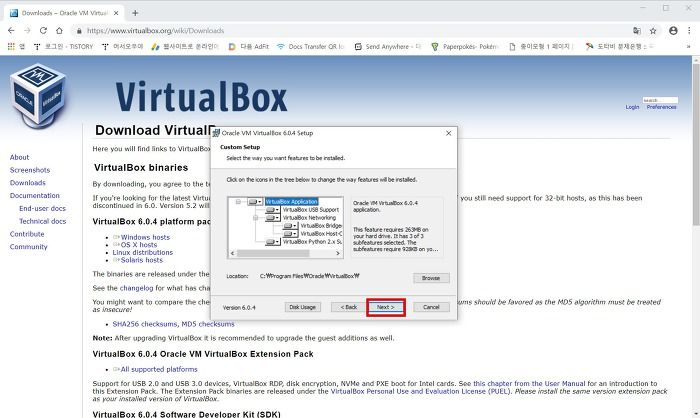Download Windows hosts package

pos(145,237)
